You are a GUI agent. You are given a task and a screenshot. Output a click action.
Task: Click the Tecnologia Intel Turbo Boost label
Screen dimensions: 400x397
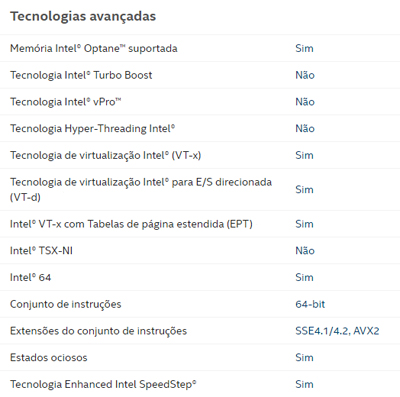tap(81, 75)
